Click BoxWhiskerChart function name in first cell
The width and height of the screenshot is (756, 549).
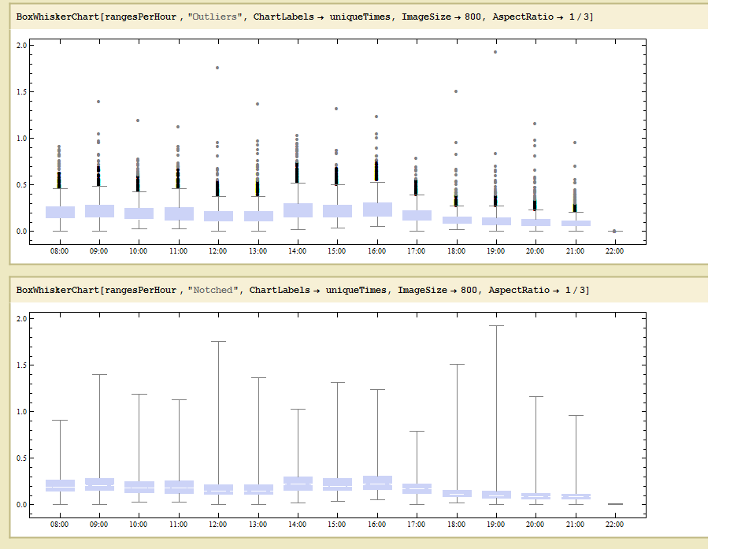pos(57,17)
